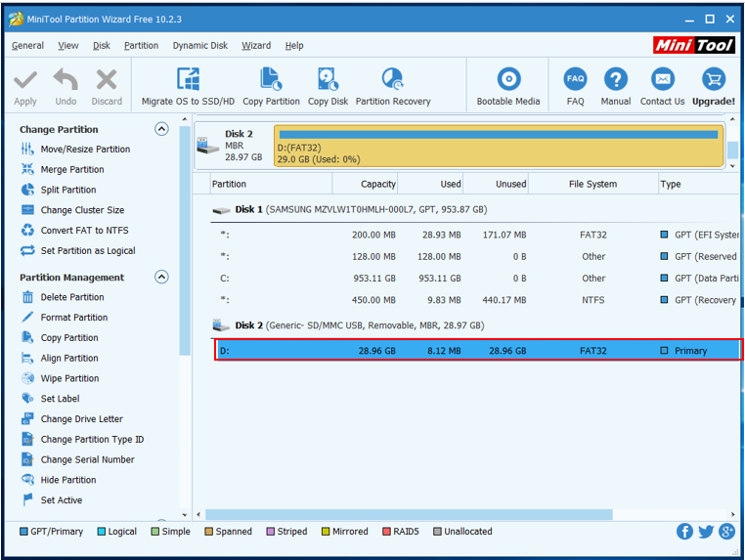This screenshot has height=560, width=745.
Task: Open the Partition menu
Action: 141,46
